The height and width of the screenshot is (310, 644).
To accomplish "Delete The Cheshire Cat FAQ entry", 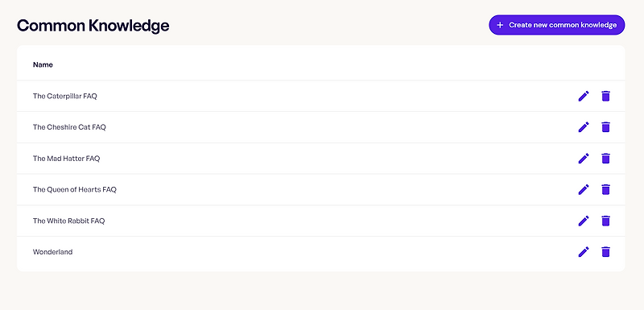I will 605,127.
